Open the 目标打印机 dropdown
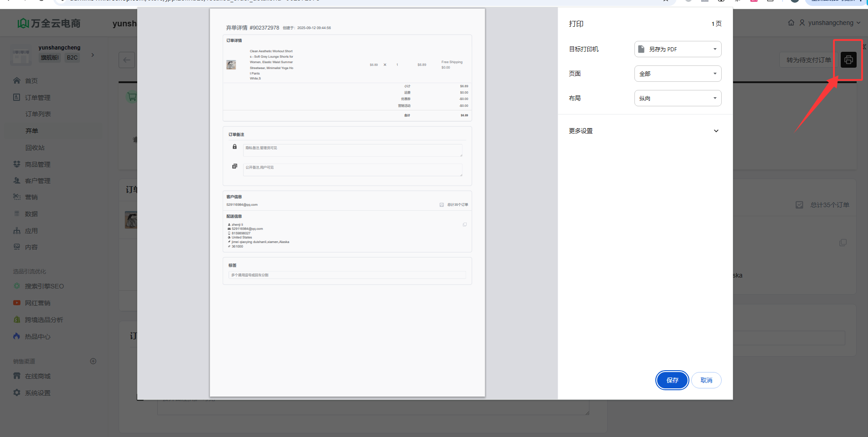868x437 pixels. [677, 49]
